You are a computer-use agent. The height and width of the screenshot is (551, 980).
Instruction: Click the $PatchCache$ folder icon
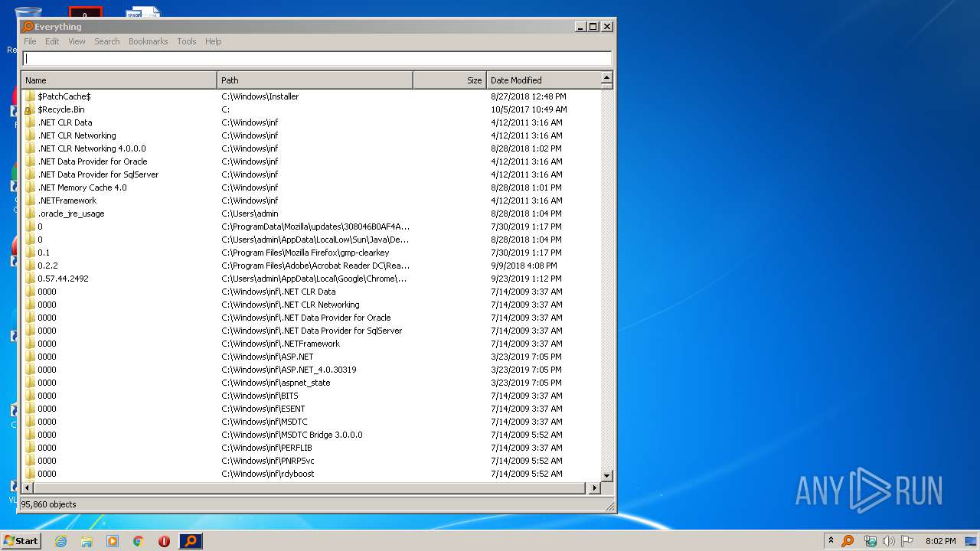pyautogui.click(x=30, y=96)
